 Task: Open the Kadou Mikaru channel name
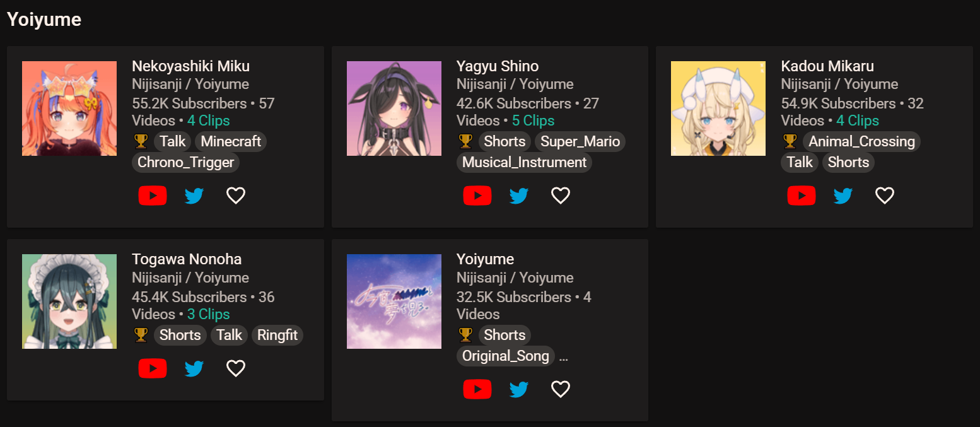tap(827, 66)
